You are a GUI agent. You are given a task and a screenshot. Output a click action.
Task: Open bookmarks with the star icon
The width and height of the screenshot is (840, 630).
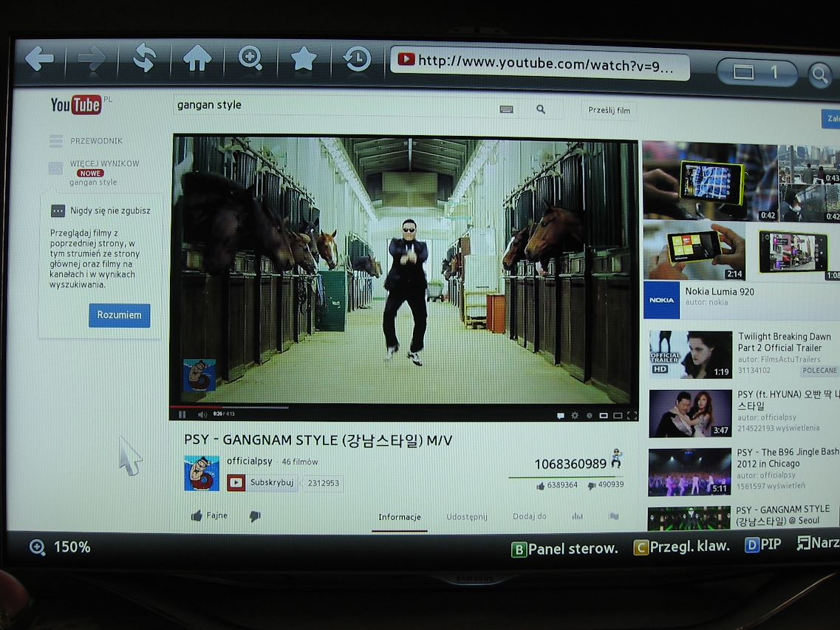(x=303, y=58)
